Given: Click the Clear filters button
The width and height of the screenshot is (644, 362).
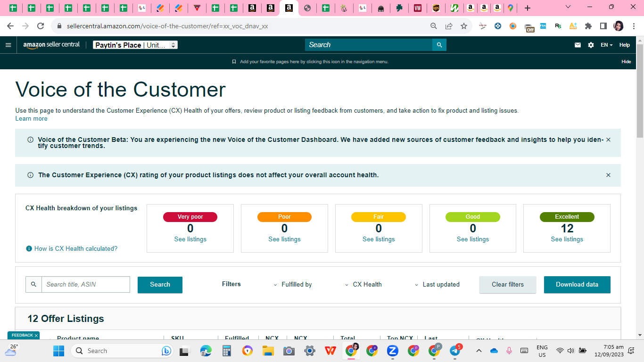Looking at the screenshot, I should (508, 285).
